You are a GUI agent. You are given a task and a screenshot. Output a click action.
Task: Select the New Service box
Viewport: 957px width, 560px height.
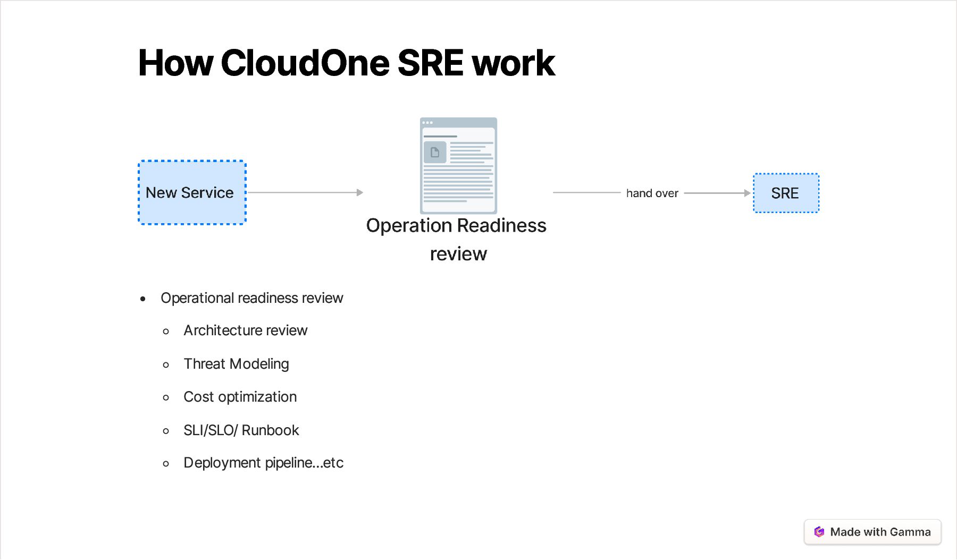tap(192, 193)
